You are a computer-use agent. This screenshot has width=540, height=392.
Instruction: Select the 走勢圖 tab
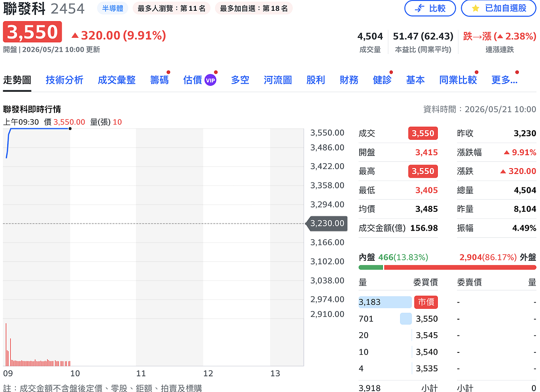click(x=17, y=80)
